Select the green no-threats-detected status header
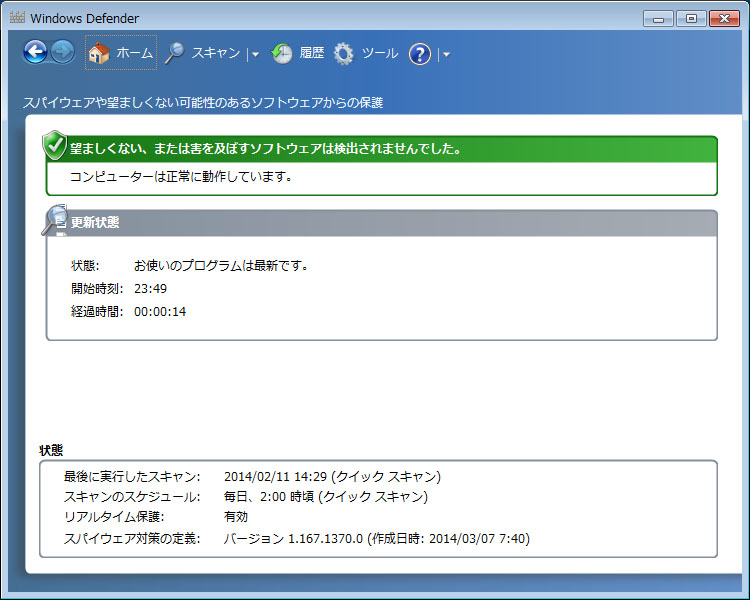The height and width of the screenshot is (600, 750). coord(381,149)
